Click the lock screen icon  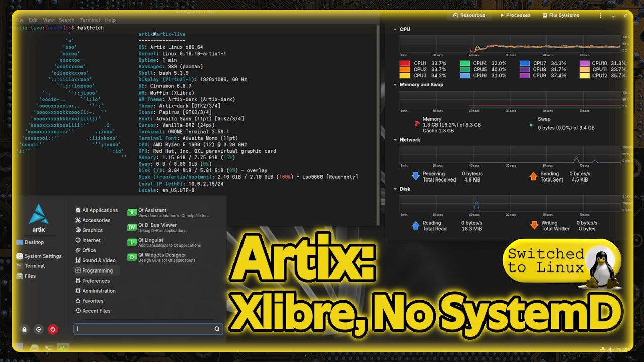(24, 330)
